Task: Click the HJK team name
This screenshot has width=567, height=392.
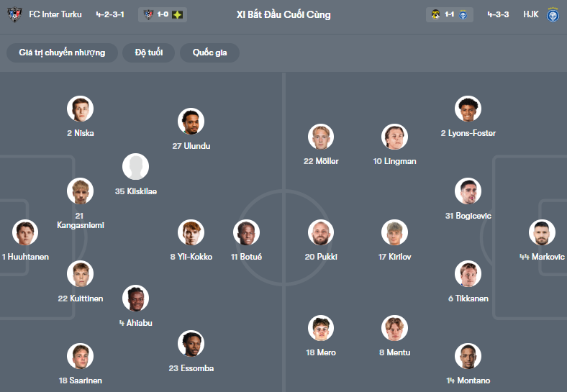Action: point(531,14)
